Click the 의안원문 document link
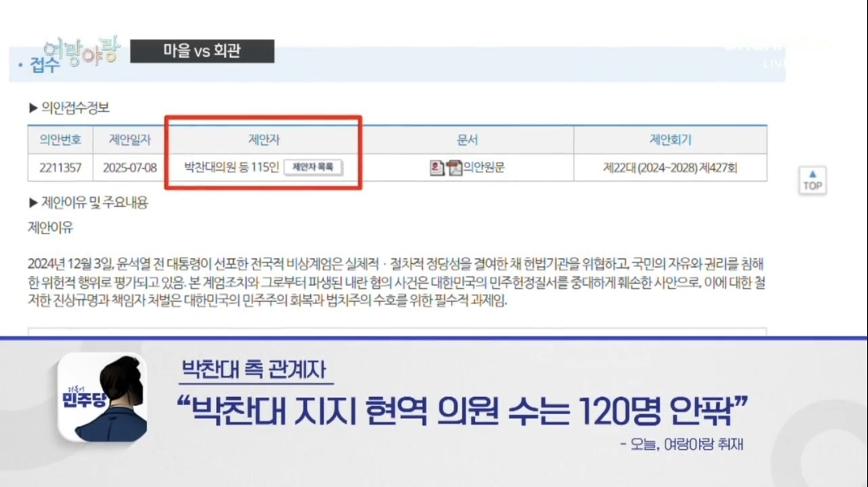This screenshot has height=487, width=868. [x=483, y=168]
